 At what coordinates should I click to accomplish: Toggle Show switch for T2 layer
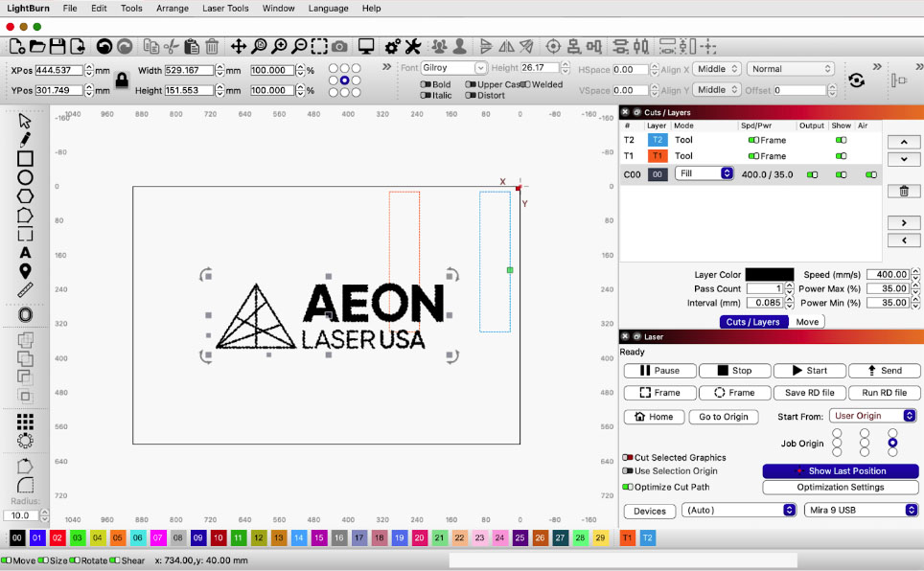[841, 140]
